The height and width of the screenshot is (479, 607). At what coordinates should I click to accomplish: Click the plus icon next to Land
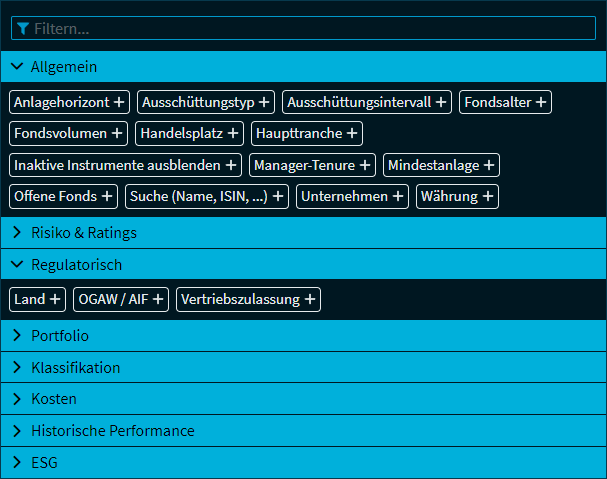56,299
